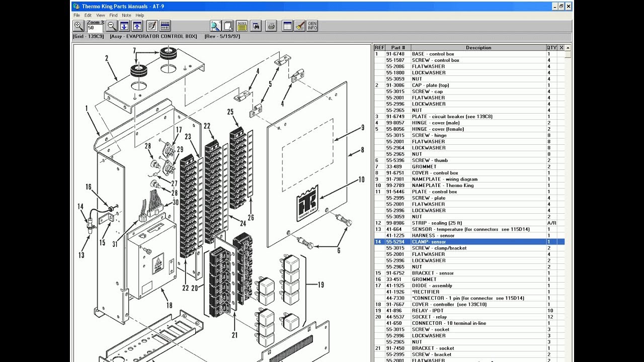This screenshot has height=362, width=644.
Task: Click the page up arrow toolbar icon
Action: 137,26
